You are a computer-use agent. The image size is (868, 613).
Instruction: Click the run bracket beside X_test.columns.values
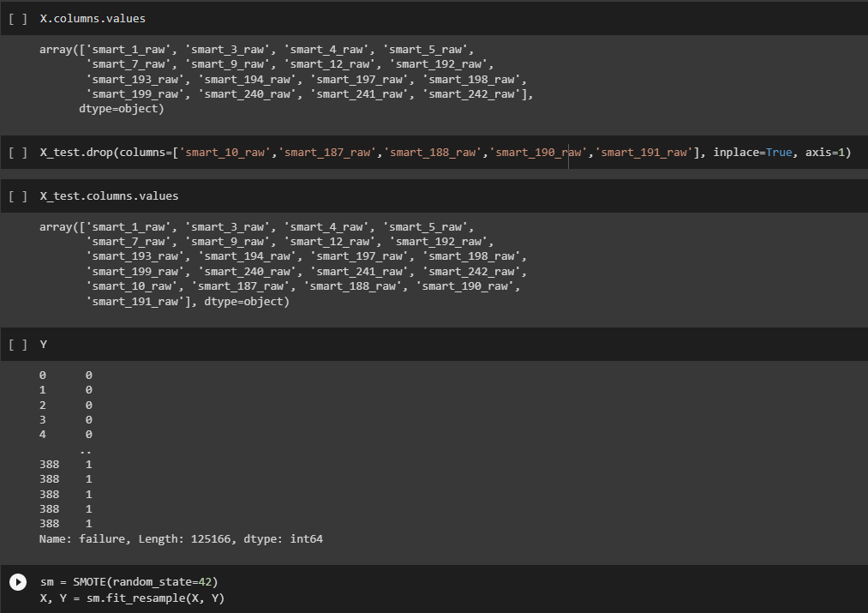pos(17,195)
